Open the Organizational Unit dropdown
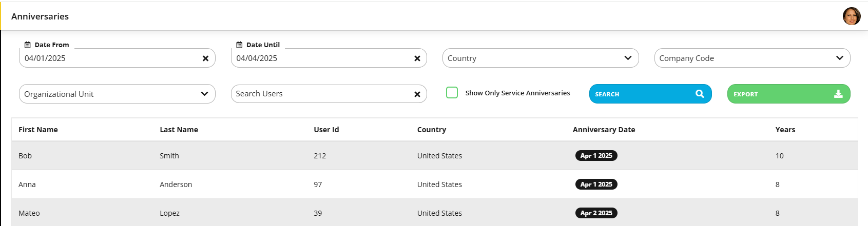This screenshot has width=868, height=226. pyautogui.click(x=117, y=94)
